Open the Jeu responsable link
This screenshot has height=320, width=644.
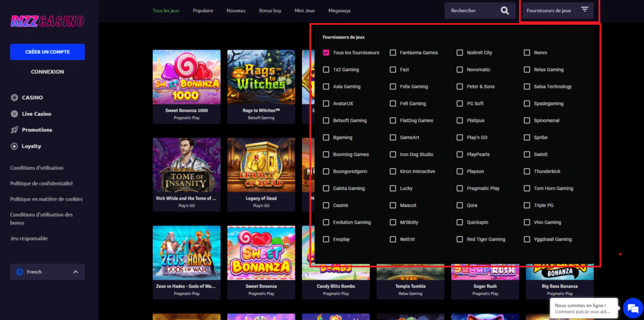coord(29,239)
